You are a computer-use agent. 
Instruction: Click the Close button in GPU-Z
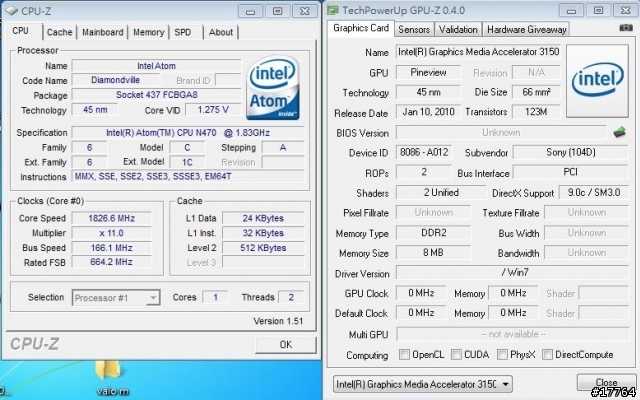[x=606, y=382]
